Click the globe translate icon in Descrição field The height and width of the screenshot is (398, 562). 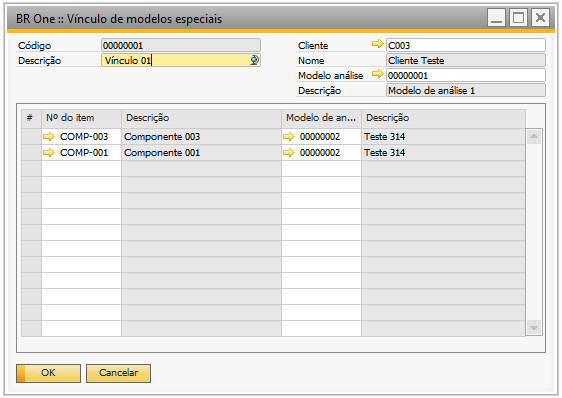254,60
